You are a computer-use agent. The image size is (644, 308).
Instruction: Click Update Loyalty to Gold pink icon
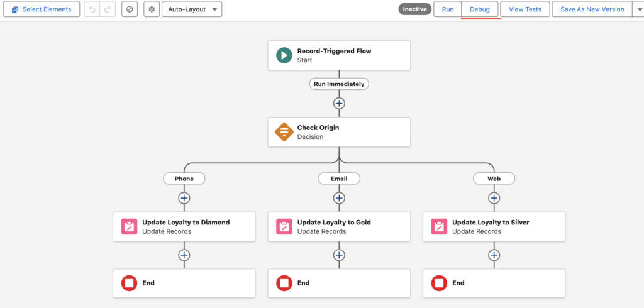click(x=284, y=227)
